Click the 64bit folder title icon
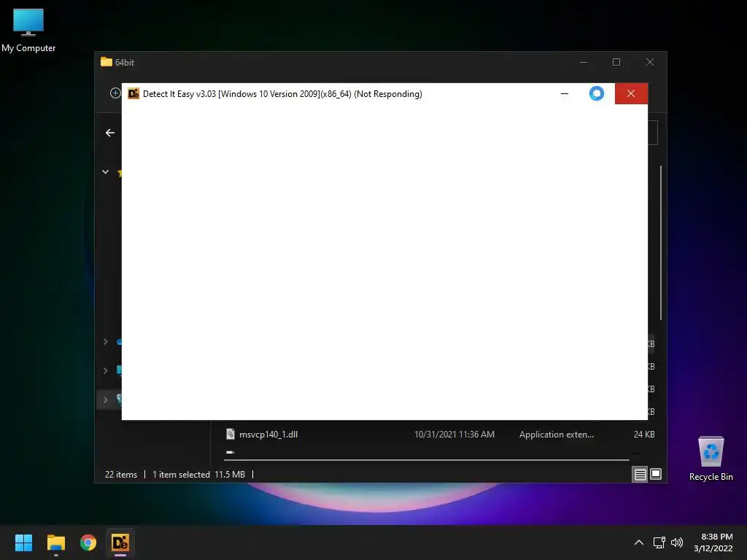The image size is (747, 560). (107, 62)
